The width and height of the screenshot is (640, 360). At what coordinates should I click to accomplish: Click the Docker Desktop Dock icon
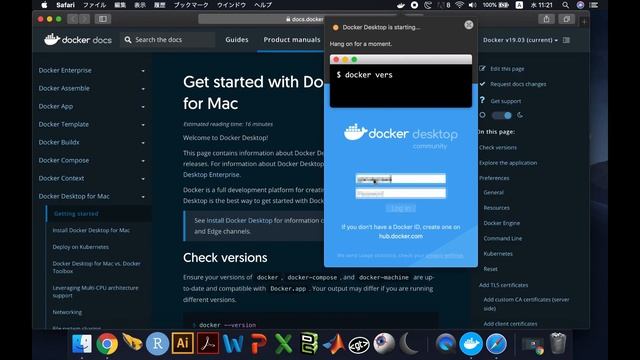pos(471,344)
